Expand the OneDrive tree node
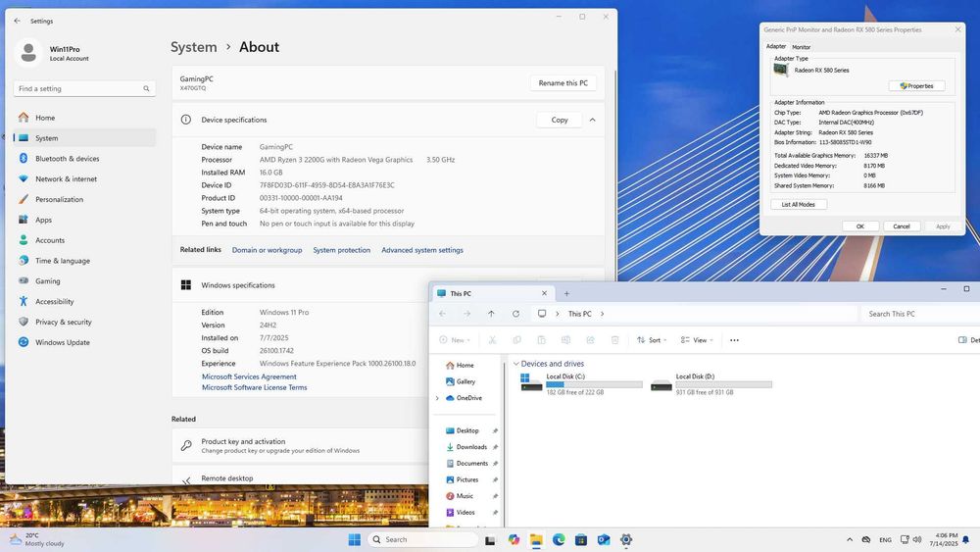 click(x=437, y=398)
